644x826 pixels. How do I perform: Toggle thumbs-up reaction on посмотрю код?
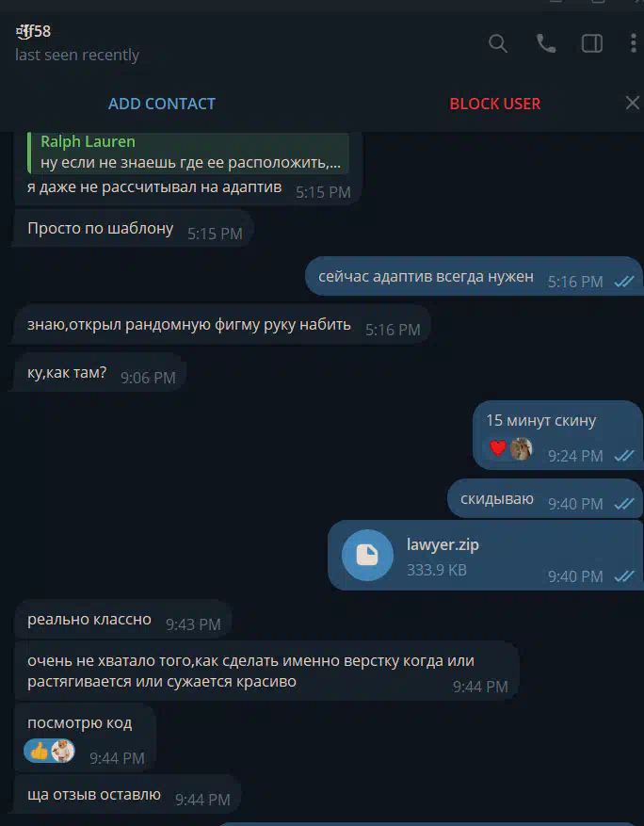click(x=39, y=752)
